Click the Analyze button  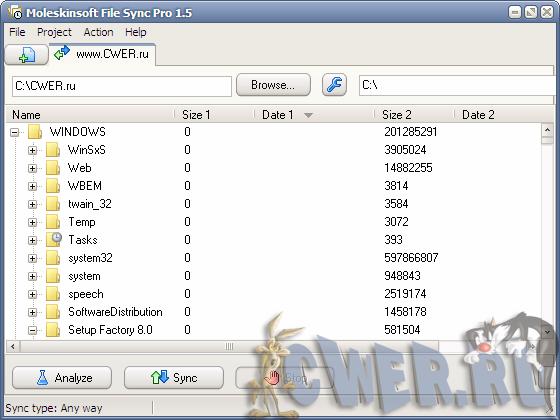[x=62, y=378]
